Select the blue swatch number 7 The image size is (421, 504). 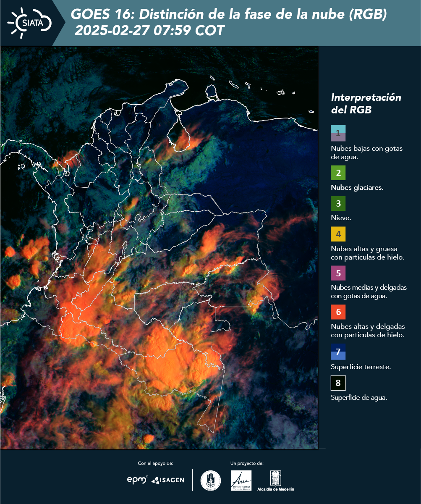(338, 352)
